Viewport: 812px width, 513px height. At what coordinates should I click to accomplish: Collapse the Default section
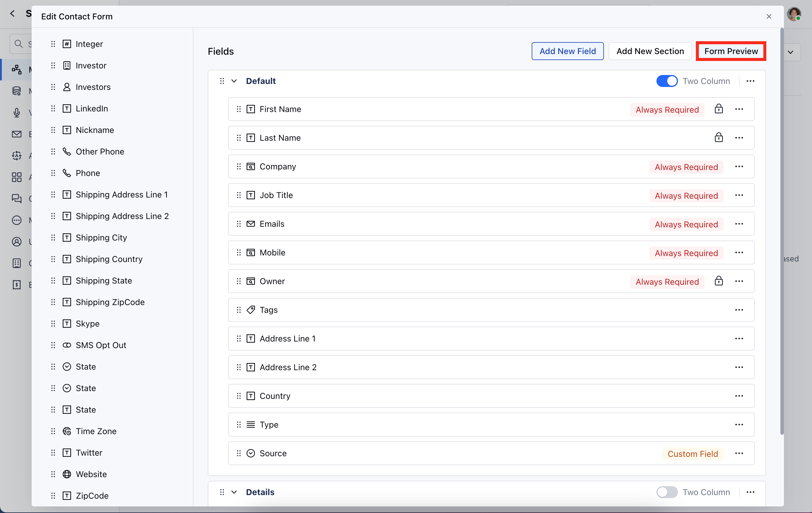click(x=234, y=81)
